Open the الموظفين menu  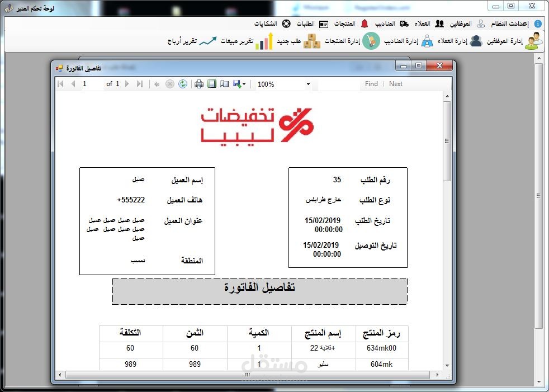[x=467, y=24]
